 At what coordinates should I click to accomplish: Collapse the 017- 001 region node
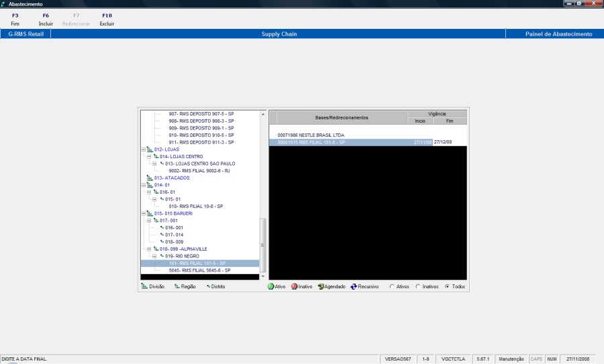pyautogui.click(x=149, y=221)
